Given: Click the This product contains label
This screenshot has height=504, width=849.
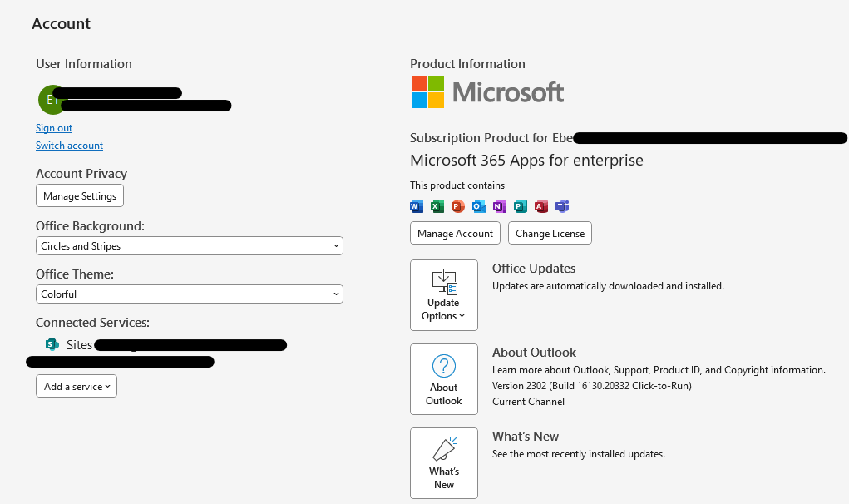Looking at the screenshot, I should (457, 185).
